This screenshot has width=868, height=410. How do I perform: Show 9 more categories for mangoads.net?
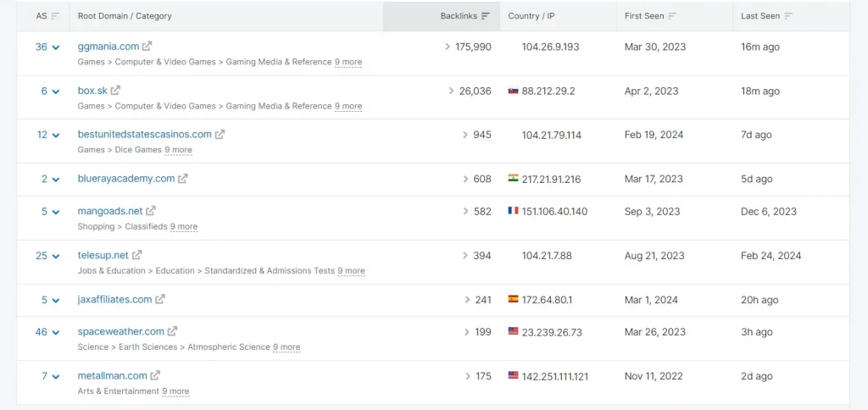184,227
